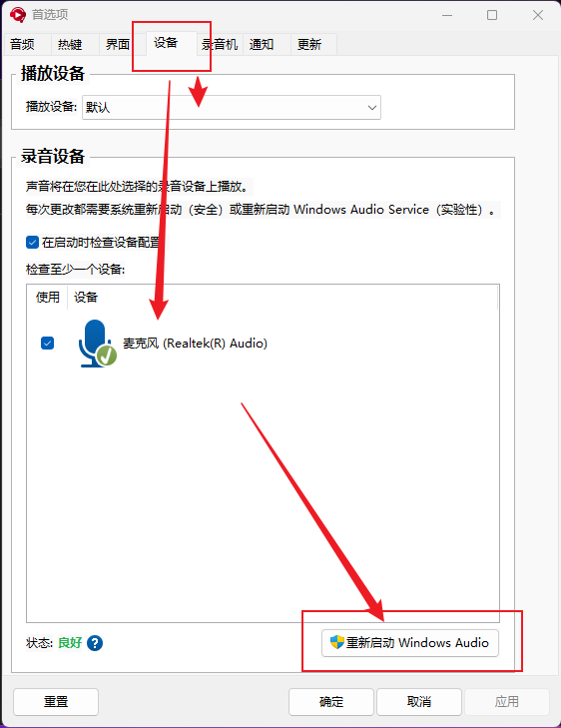Switch to the 音频 tab
This screenshot has width=561, height=728.
coord(22,45)
